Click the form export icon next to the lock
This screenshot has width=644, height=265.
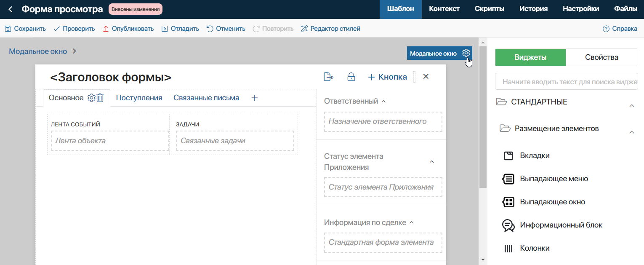point(328,77)
